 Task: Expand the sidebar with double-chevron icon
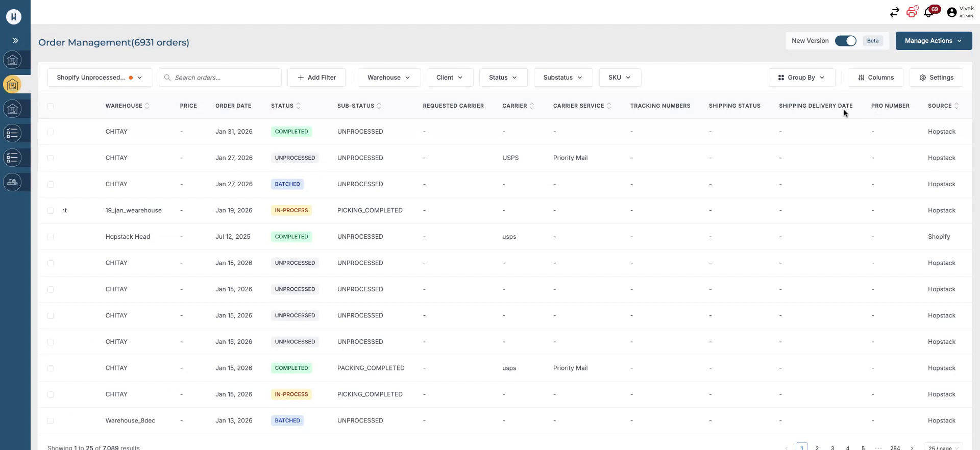click(x=15, y=41)
